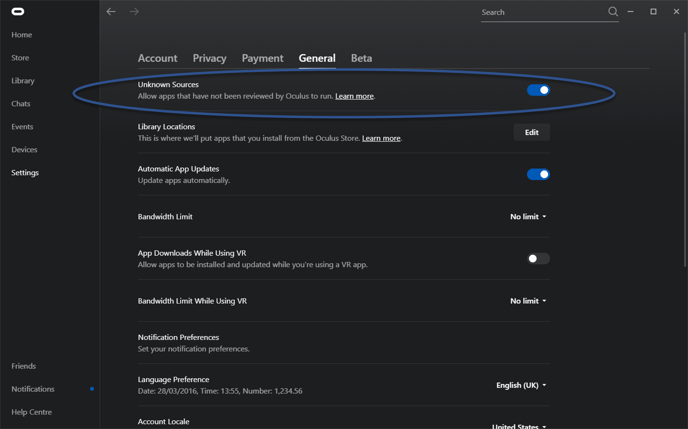Image resolution: width=688 pixels, height=429 pixels.
Task: Open Home in the sidebar
Action: (22, 35)
